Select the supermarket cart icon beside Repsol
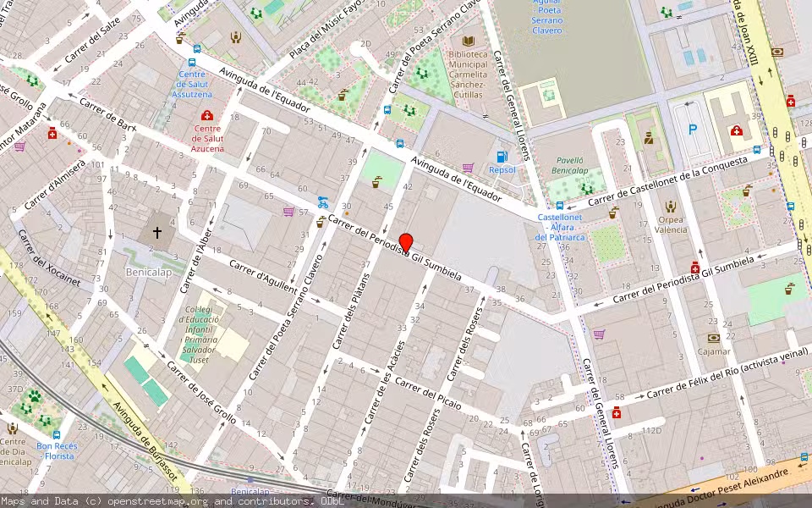812x508 pixels. [x=468, y=168]
